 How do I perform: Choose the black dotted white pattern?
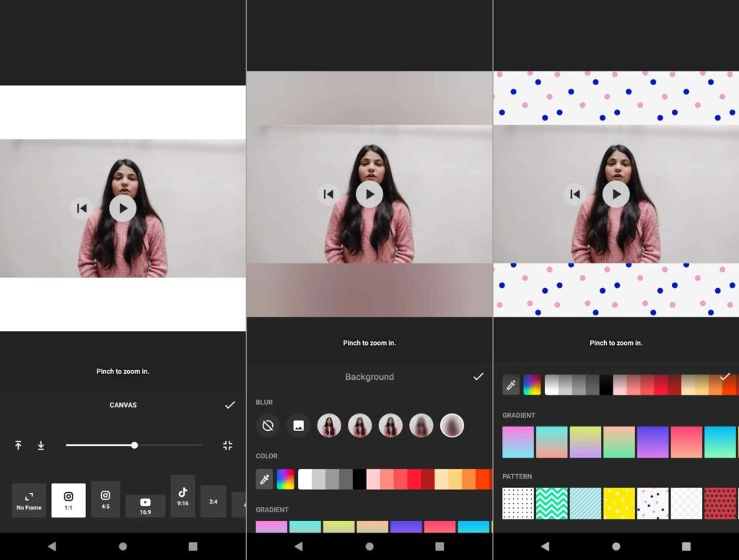[x=518, y=504]
